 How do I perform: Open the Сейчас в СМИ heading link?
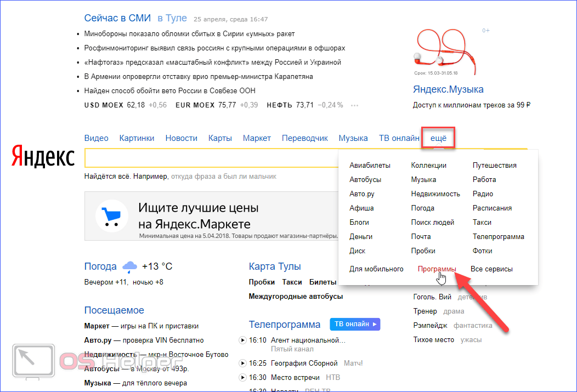click(x=117, y=18)
